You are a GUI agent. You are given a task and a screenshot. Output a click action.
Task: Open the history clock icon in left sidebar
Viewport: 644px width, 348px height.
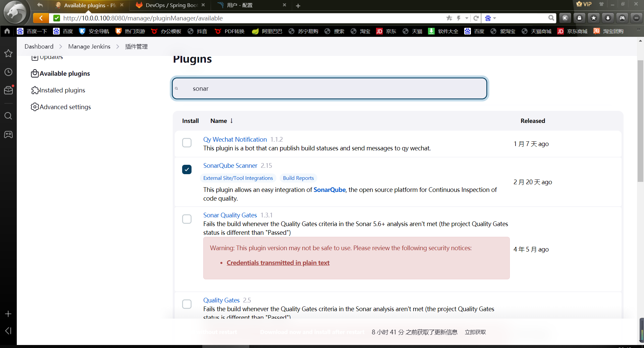click(8, 72)
